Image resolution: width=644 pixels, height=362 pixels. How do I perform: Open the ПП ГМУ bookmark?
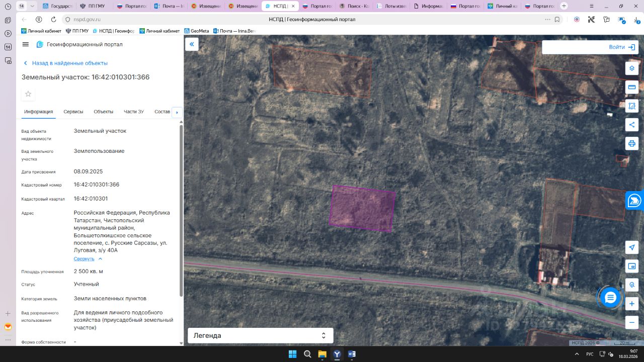tap(77, 31)
